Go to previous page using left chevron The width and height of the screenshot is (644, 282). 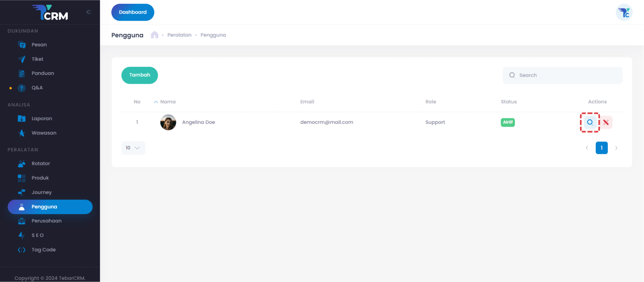(587, 148)
